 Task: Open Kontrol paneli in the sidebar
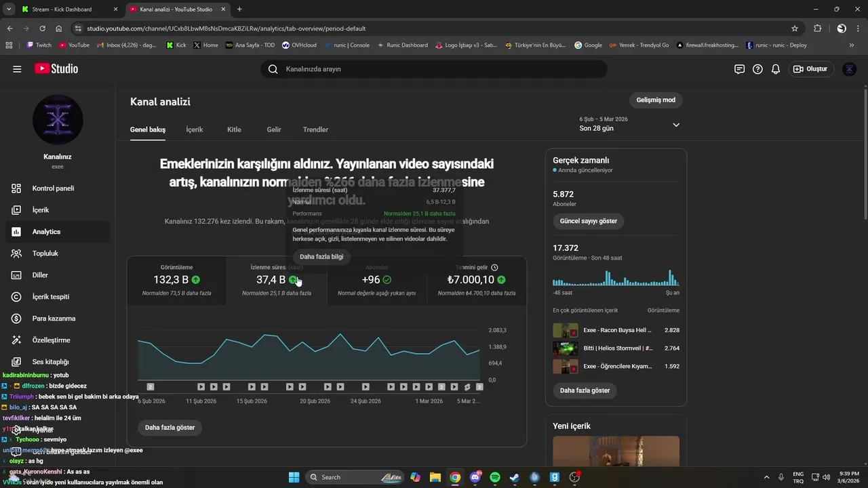tap(58, 188)
